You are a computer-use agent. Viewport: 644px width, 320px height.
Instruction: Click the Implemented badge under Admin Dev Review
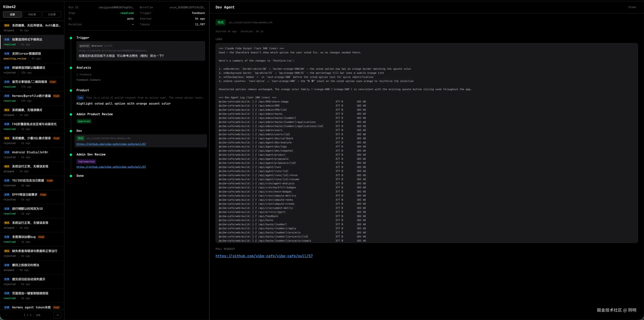click(x=86, y=162)
